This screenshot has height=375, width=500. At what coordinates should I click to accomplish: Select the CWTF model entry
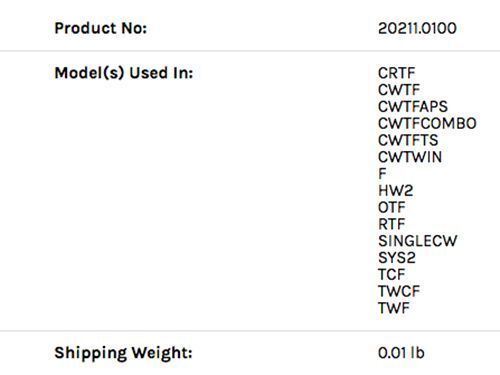399,90
